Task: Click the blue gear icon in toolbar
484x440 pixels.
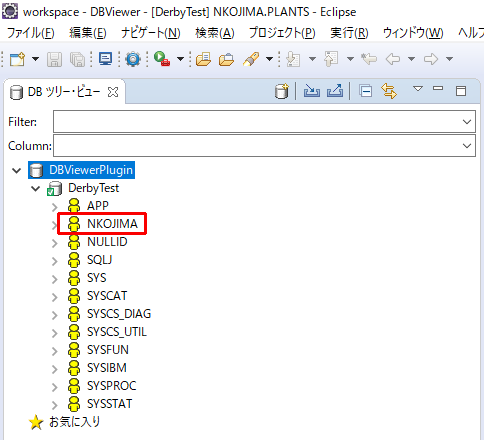Action: pyautogui.click(x=133, y=59)
